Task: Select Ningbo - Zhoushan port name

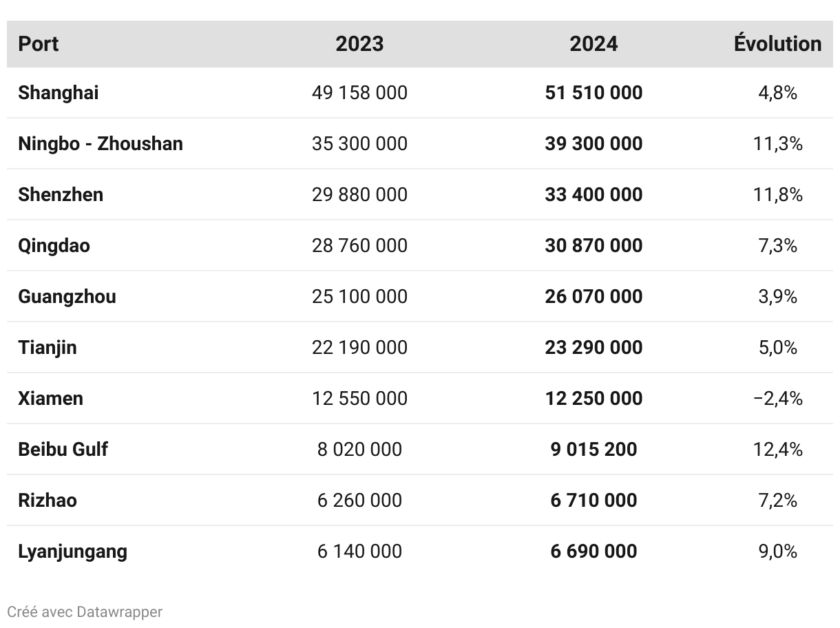Action: coord(101,144)
